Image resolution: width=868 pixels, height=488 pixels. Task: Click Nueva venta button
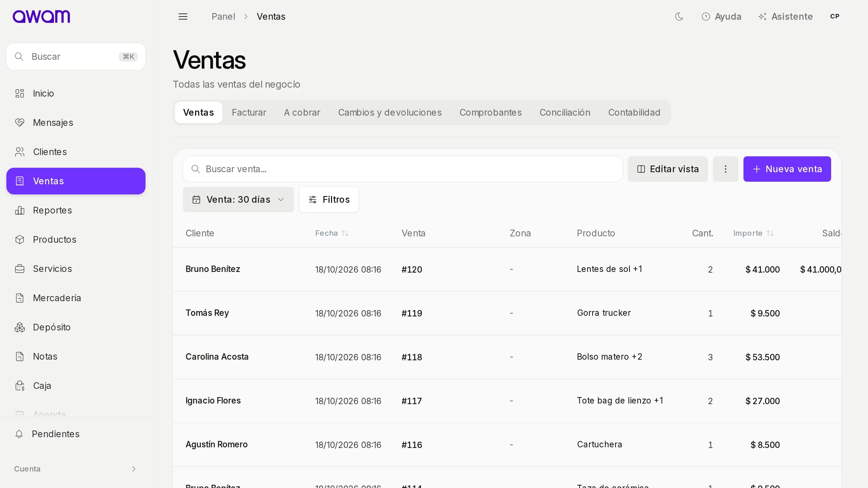(x=787, y=169)
